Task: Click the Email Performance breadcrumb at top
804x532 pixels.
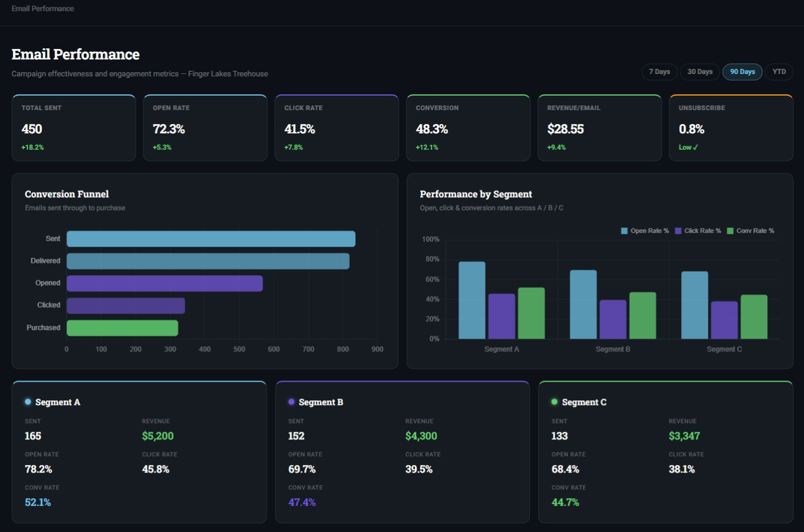Action: [43, 9]
